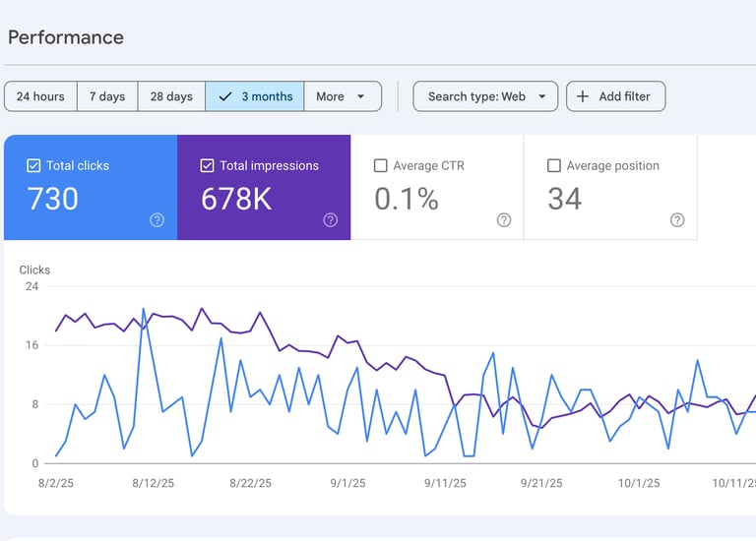
Task: Click the 8/12/25 date on chart axis
Action: 153,483
